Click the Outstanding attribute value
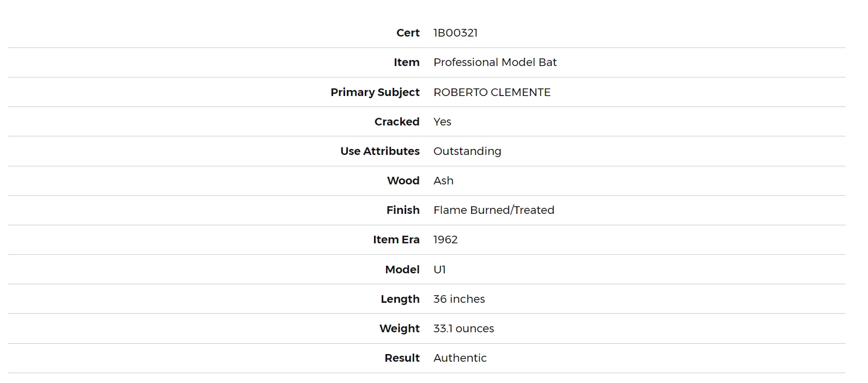 pos(467,151)
